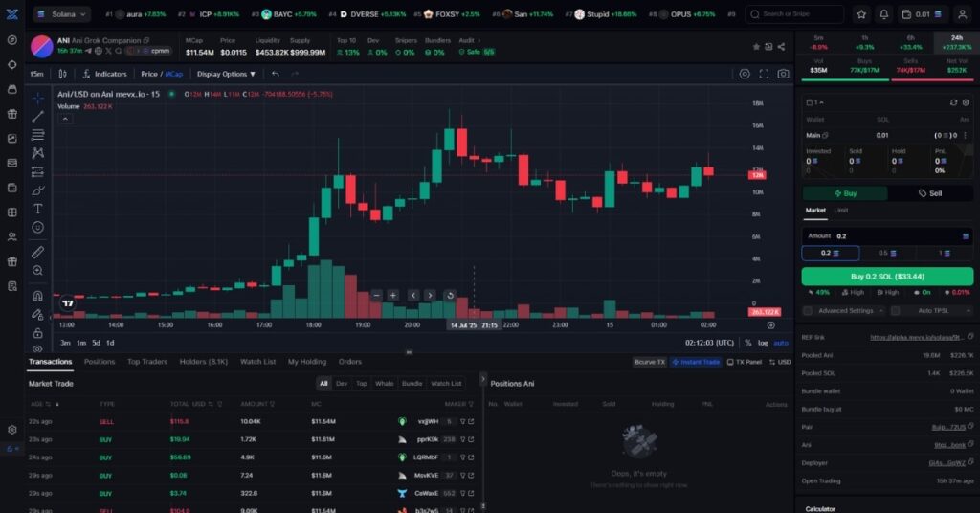
Task: Switch currency display via USD toggle
Action: click(x=780, y=362)
